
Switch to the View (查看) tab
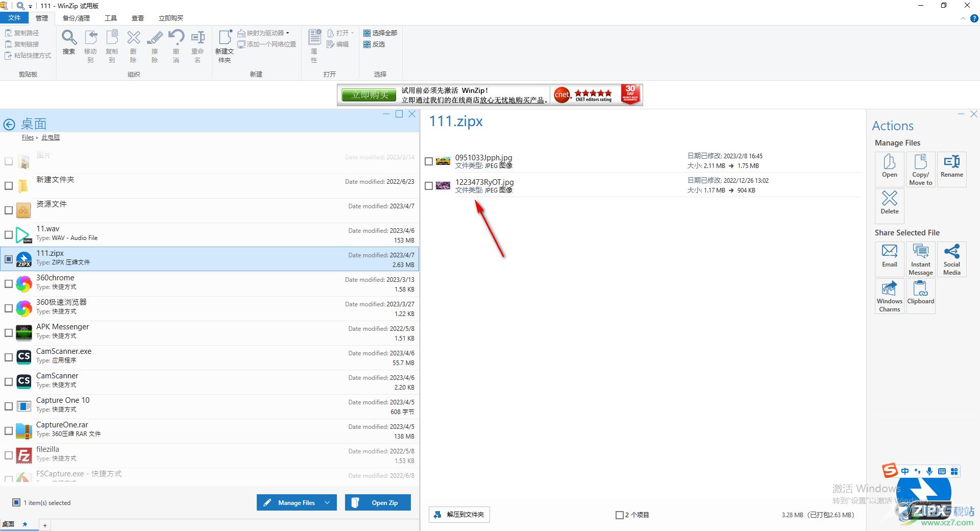[x=138, y=18]
